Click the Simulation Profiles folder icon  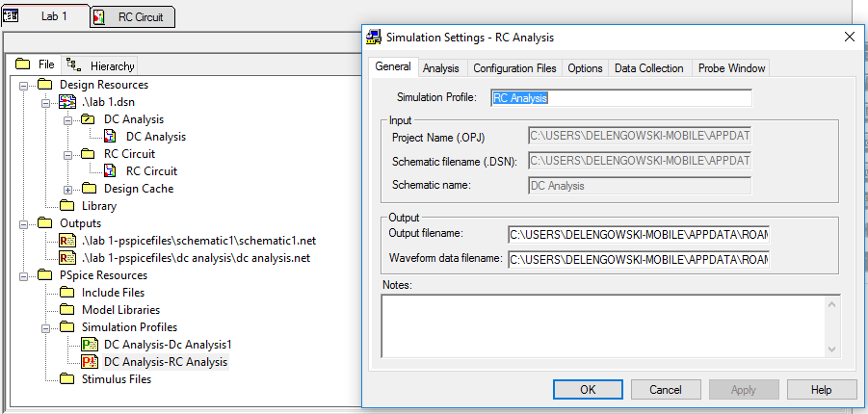pos(66,327)
